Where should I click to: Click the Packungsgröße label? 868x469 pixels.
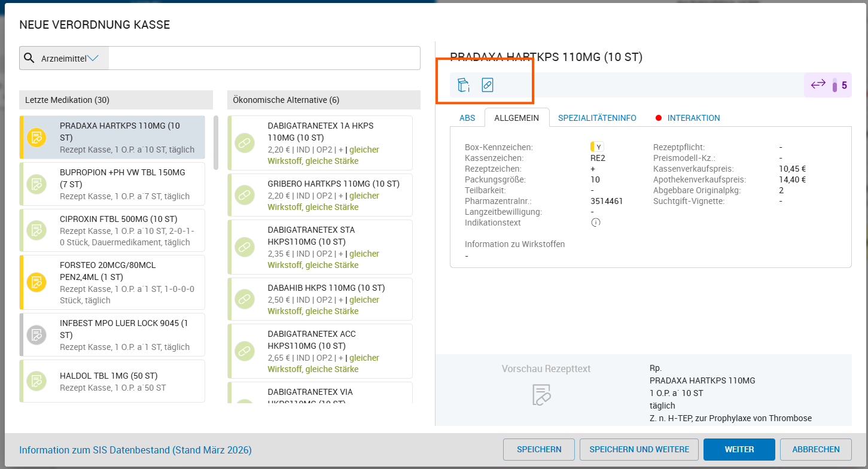[x=495, y=179]
